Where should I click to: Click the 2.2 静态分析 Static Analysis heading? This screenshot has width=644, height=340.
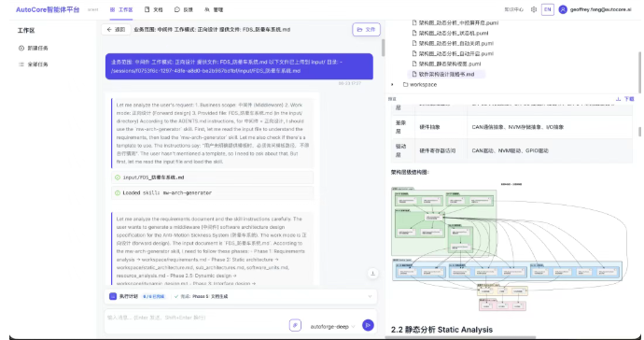click(441, 330)
